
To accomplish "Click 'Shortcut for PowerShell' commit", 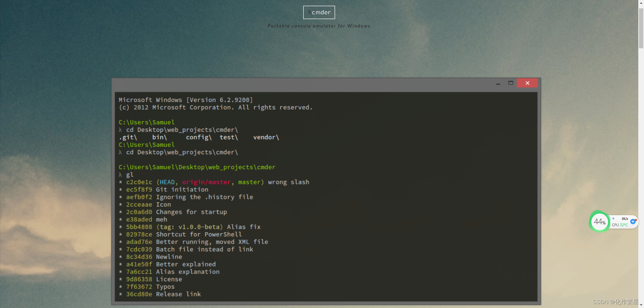I will pos(199,235).
